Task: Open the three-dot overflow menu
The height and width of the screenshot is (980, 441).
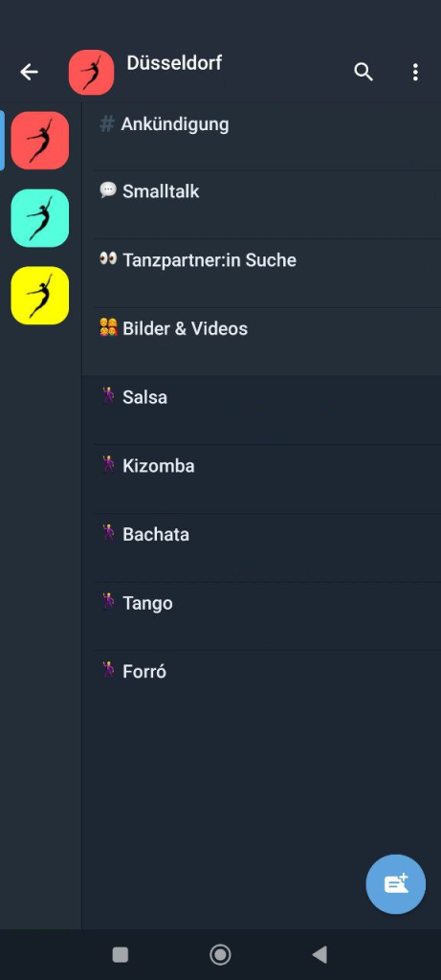Action: tap(415, 73)
